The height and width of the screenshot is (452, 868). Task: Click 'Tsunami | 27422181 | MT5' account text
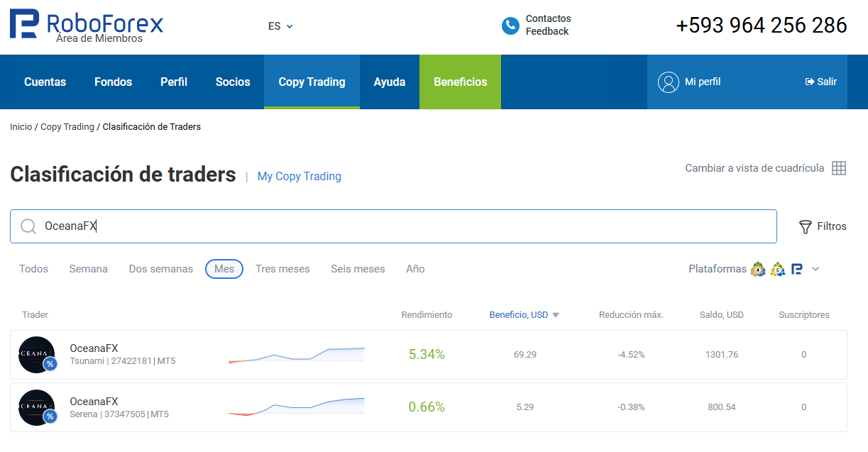click(x=122, y=361)
